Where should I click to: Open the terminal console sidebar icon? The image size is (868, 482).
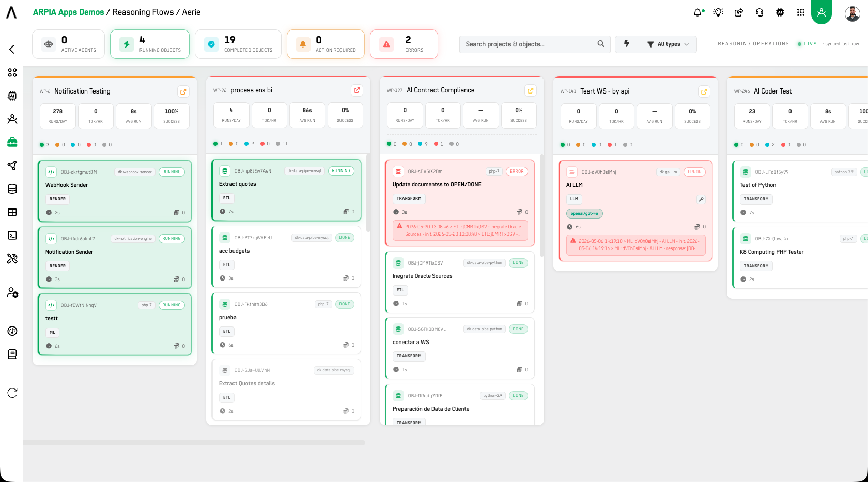(12, 235)
